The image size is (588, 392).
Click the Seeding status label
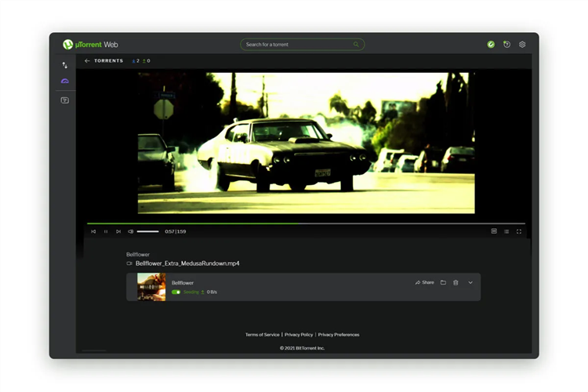click(191, 292)
